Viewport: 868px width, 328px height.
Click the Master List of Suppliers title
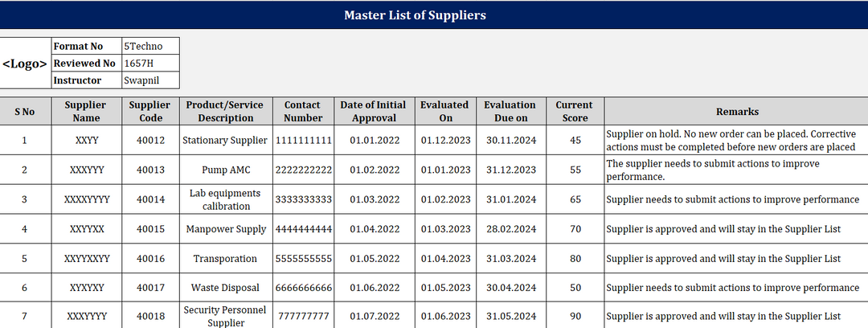(x=415, y=15)
